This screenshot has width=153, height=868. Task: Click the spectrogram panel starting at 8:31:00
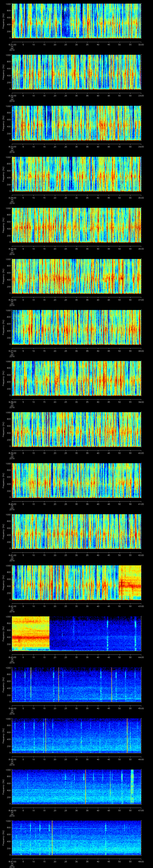point(77,21)
